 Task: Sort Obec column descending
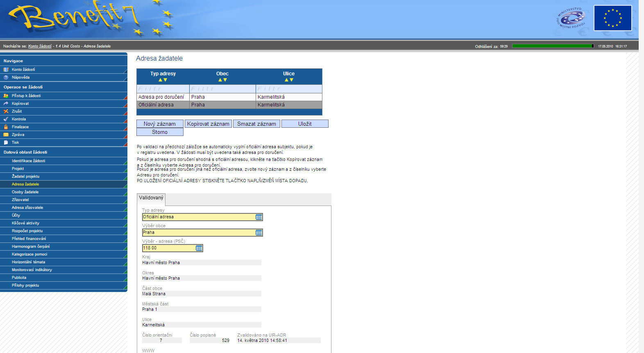(x=225, y=80)
